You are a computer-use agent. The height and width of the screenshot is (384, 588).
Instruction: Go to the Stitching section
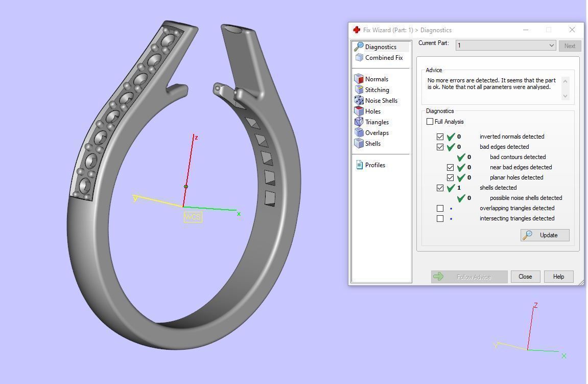pos(377,89)
